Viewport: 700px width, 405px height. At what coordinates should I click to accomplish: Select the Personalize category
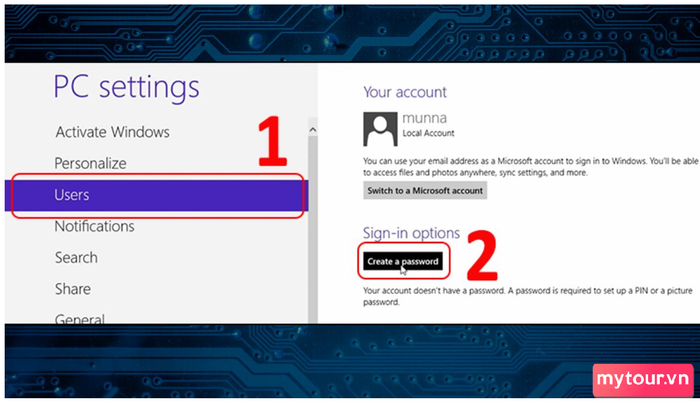pos(90,163)
